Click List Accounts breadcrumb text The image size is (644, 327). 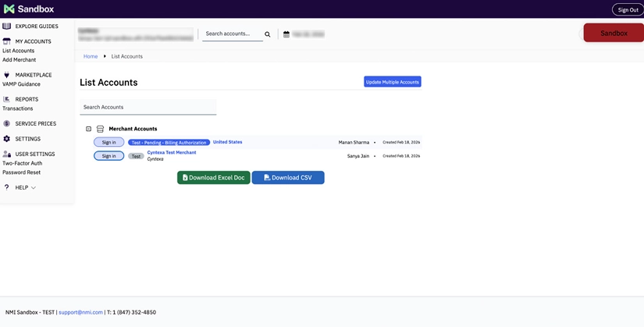pyautogui.click(x=127, y=56)
